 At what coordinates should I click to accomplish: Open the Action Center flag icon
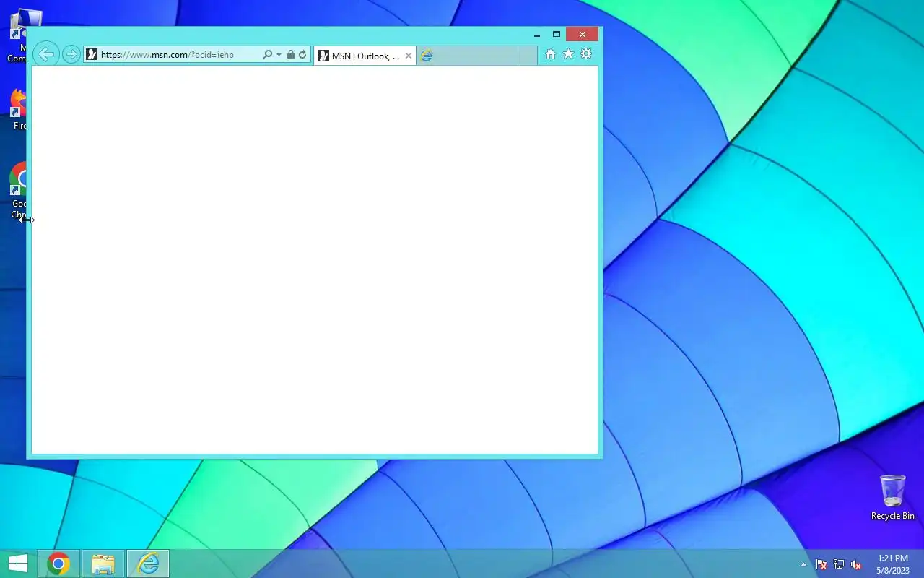(x=821, y=564)
